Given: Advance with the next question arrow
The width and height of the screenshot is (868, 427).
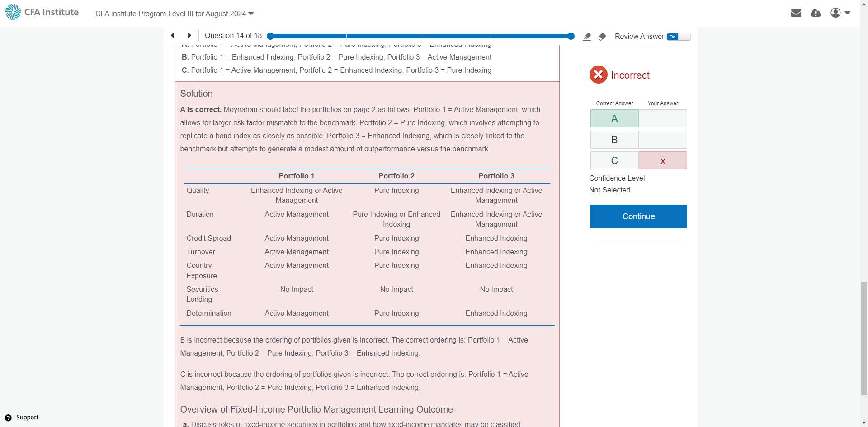Looking at the screenshot, I should (x=189, y=35).
